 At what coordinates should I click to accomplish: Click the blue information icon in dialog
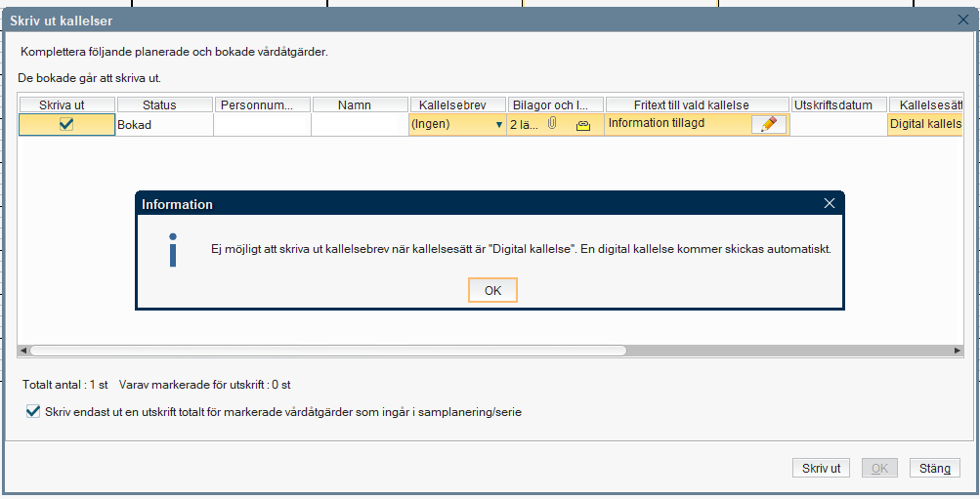pos(173,250)
